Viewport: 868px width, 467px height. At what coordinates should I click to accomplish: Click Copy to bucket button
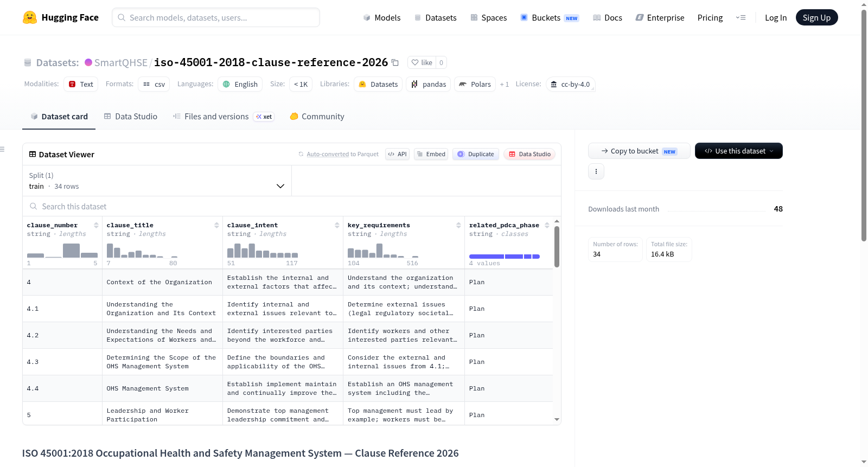pos(639,151)
